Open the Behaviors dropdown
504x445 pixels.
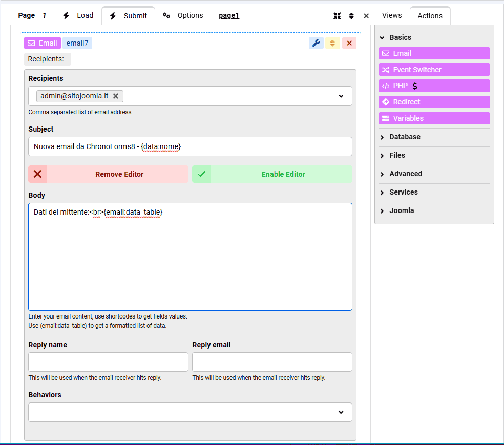coord(341,412)
